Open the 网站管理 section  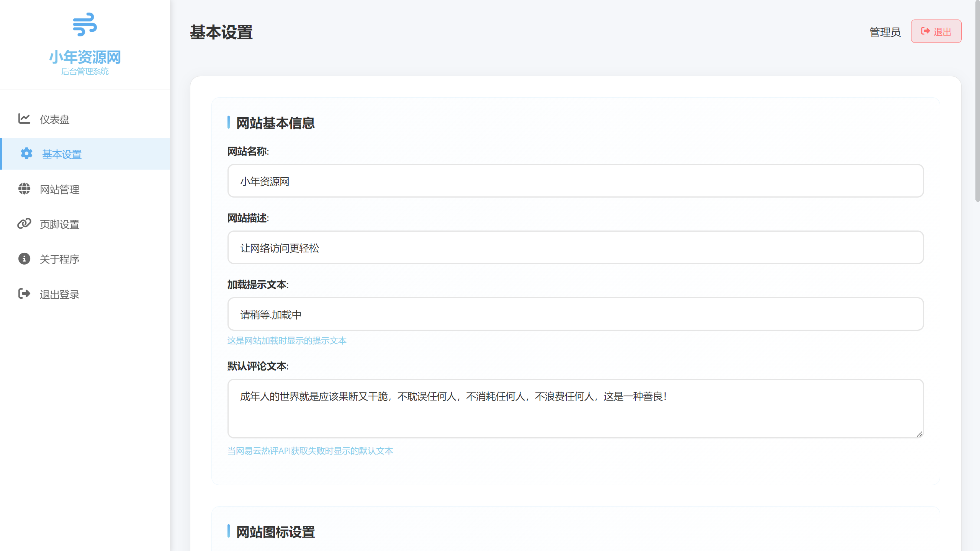[59, 189]
